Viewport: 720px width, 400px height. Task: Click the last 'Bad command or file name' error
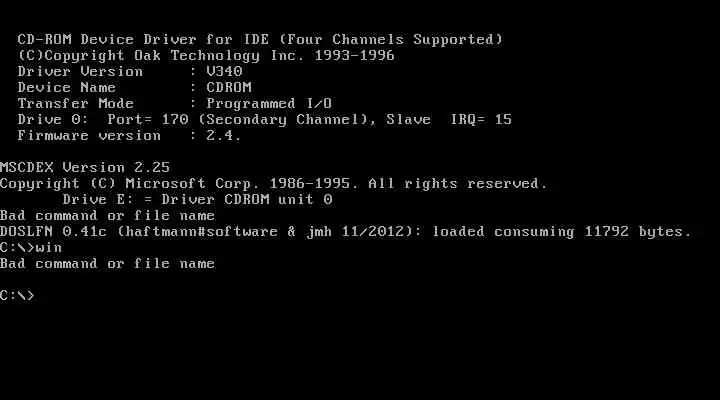pyautogui.click(x=107, y=264)
